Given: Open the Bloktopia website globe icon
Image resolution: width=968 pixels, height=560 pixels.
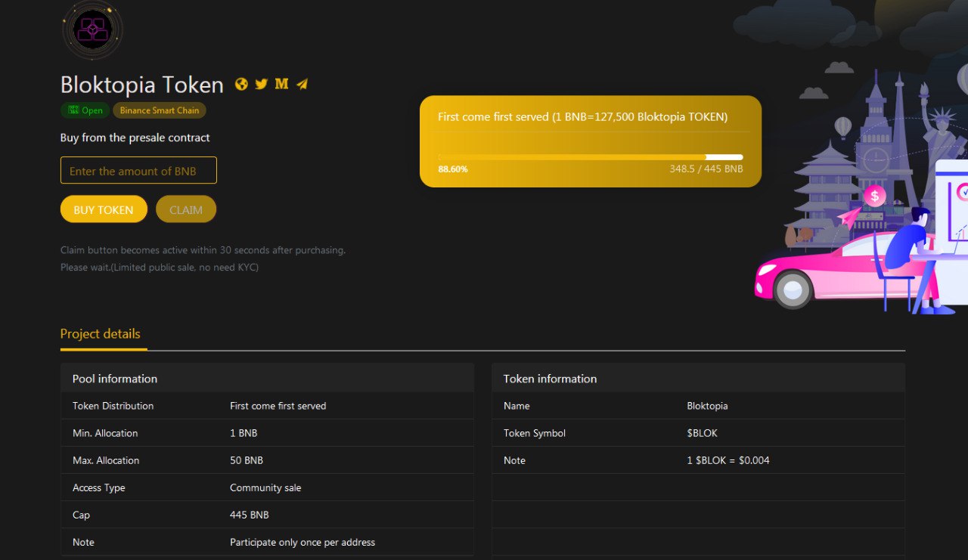Looking at the screenshot, I should coord(241,84).
